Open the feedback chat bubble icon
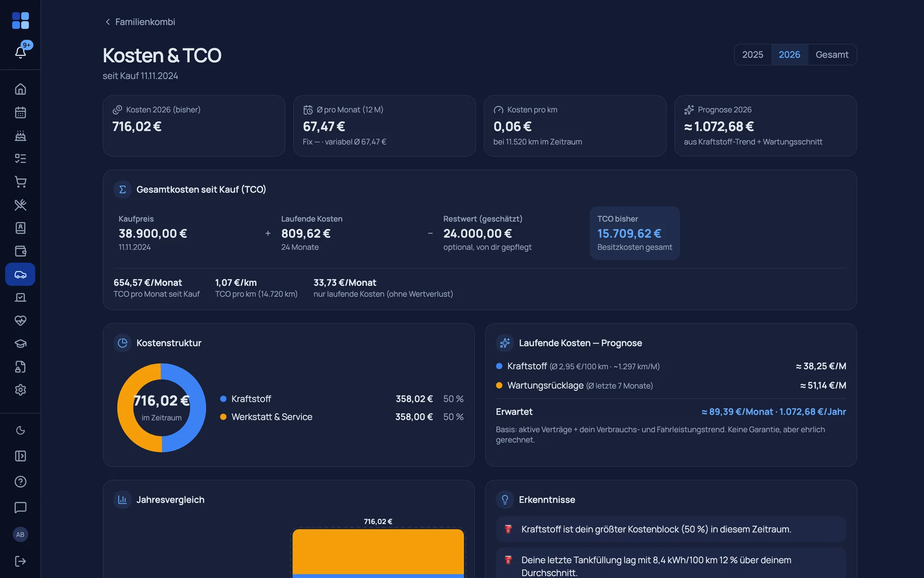The width and height of the screenshot is (924, 578). tap(20, 507)
